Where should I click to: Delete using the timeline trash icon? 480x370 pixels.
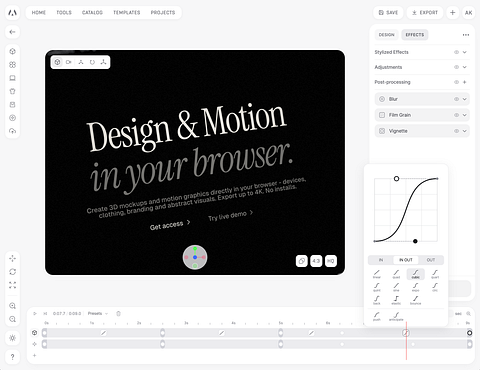(x=118, y=314)
